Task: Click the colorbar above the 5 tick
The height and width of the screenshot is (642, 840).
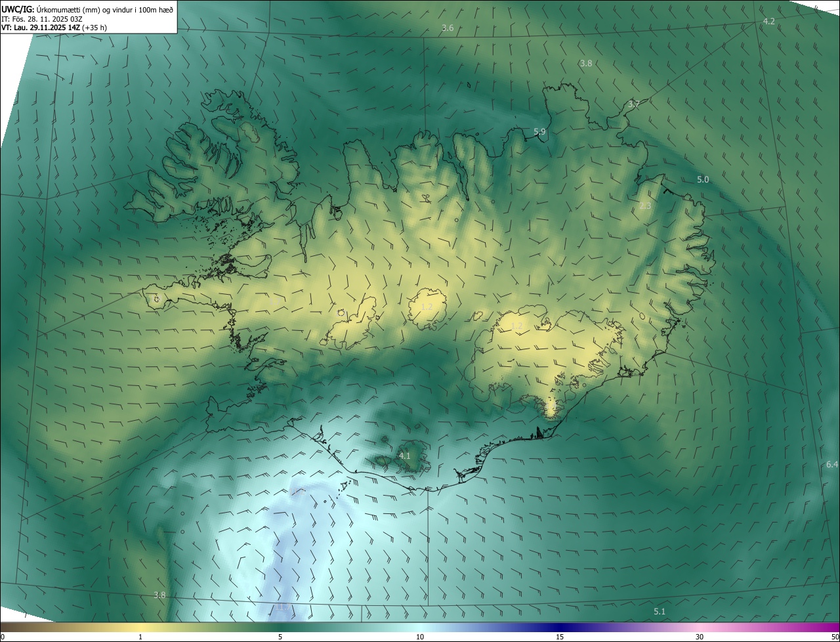Action: tap(280, 627)
